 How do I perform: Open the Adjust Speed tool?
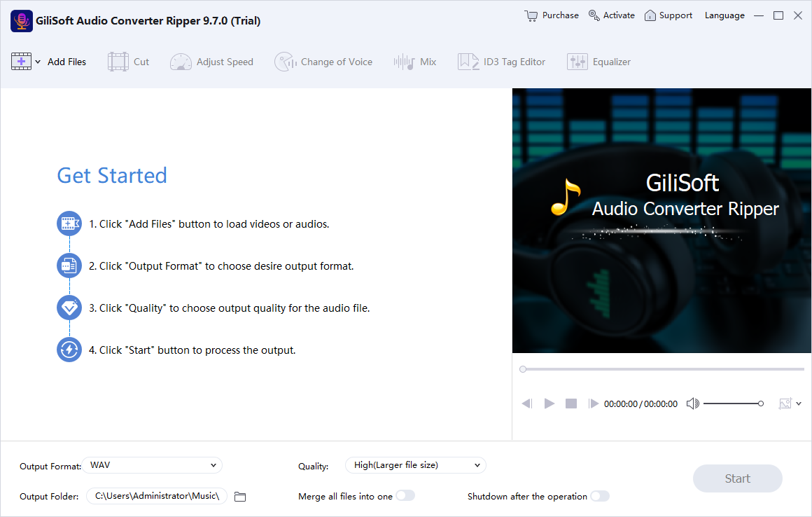click(211, 62)
